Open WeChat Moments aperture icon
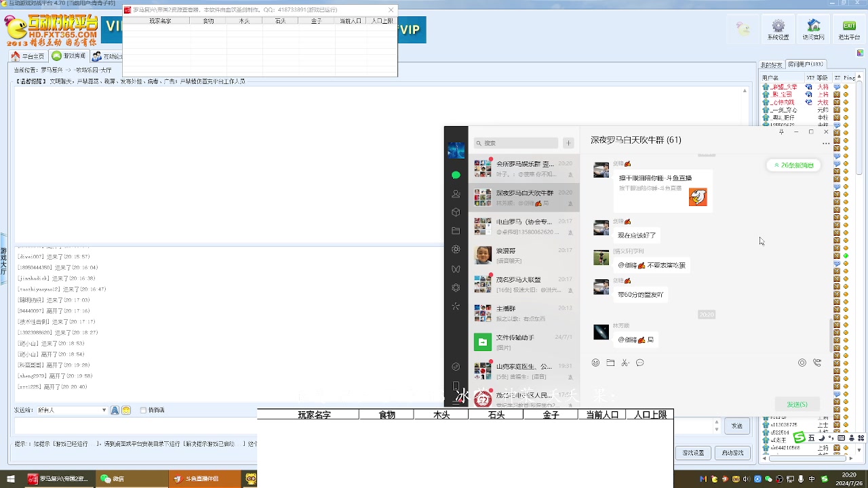Viewport: 868px width, 488px height. click(x=456, y=249)
